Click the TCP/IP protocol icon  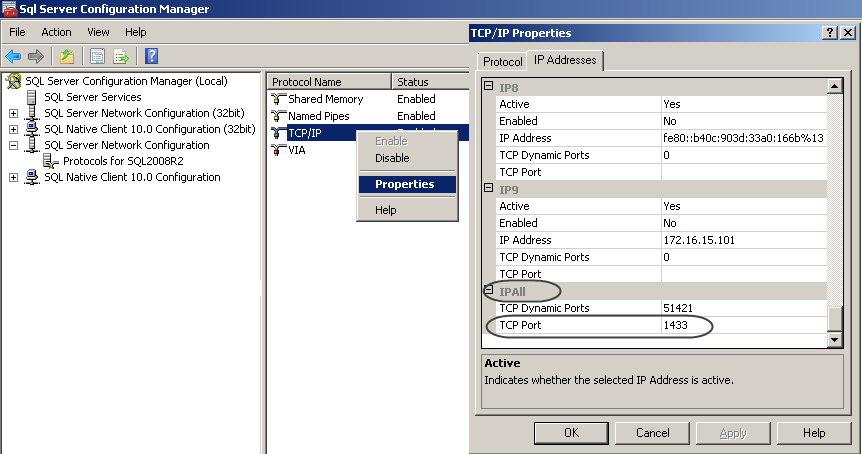tap(279, 133)
